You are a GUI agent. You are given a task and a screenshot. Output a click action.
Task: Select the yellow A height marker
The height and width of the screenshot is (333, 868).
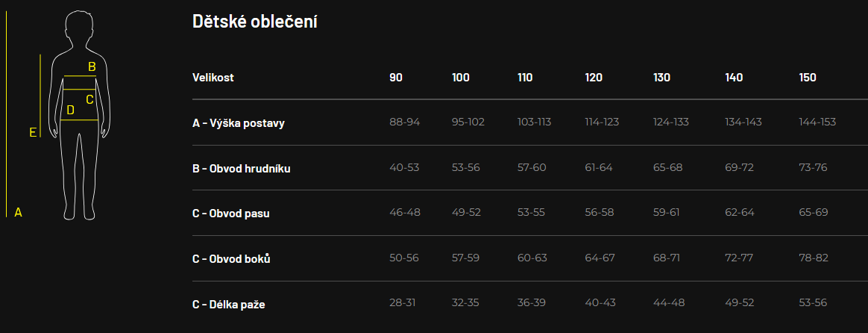click(x=18, y=212)
